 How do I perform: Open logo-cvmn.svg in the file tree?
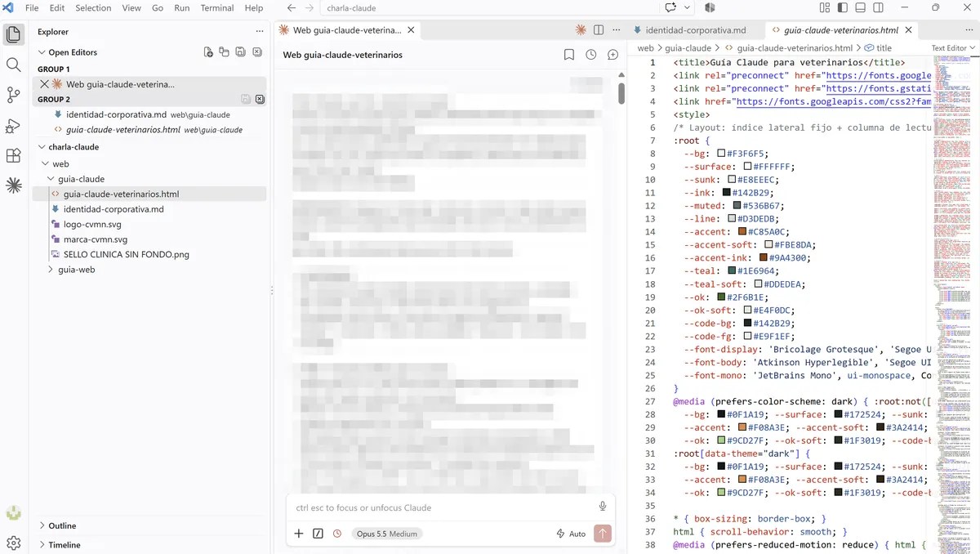click(92, 224)
